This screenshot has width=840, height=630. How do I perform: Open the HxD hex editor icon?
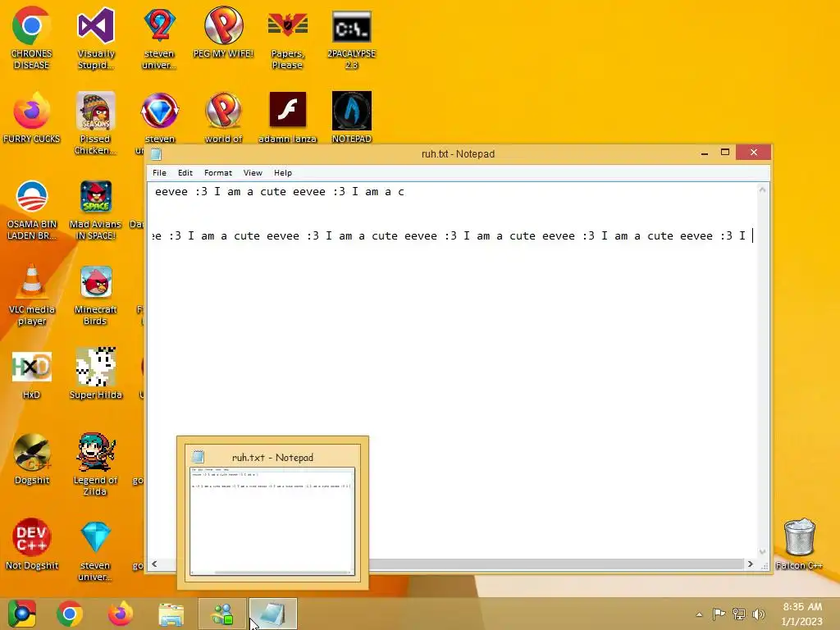coord(31,374)
